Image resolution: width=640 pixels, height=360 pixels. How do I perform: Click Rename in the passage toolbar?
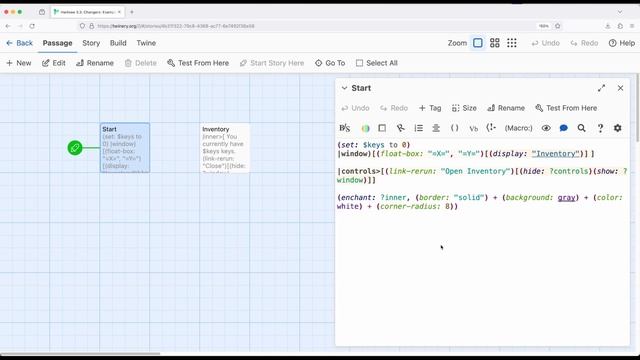tap(95, 63)
